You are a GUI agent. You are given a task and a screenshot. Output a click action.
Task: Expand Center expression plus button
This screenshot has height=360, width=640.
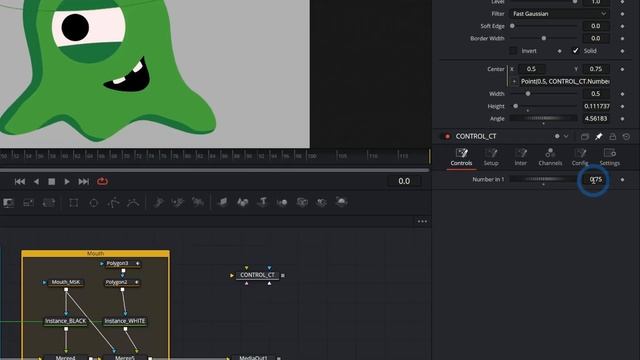pos(514,82)
